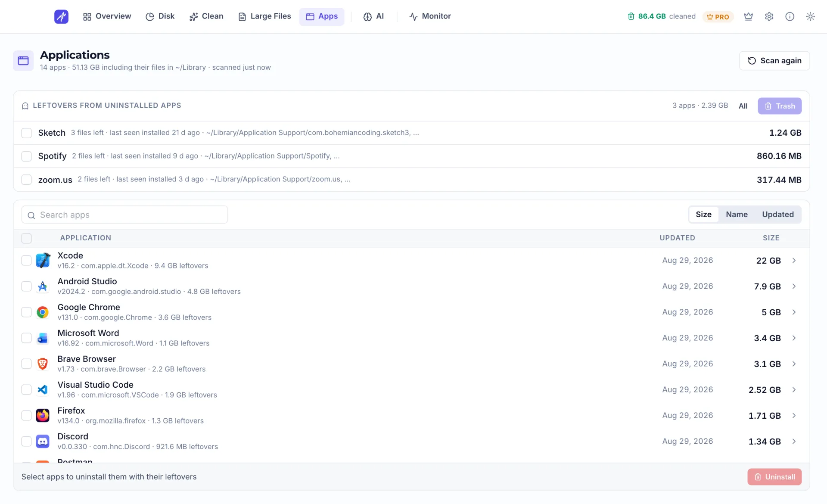Expand Xcode details chevron
Image resolution: width=827 pixels, height=504 pixels.
coord(794,261)
